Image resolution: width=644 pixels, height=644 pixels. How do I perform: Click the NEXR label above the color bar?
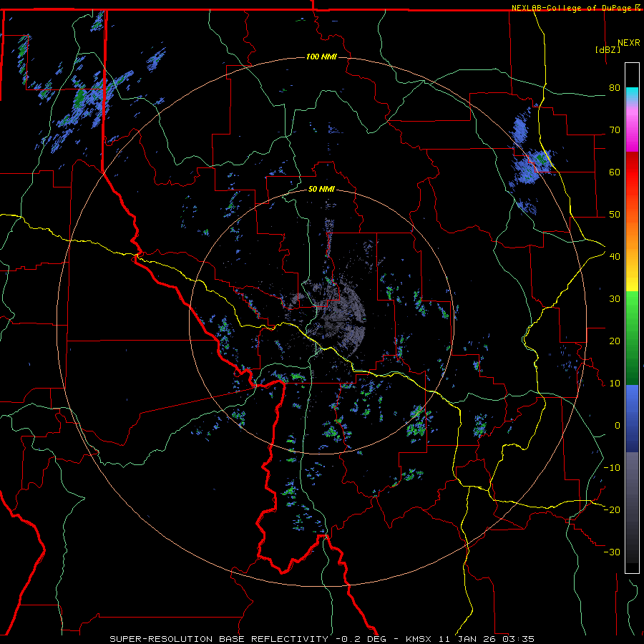[629, 43]
